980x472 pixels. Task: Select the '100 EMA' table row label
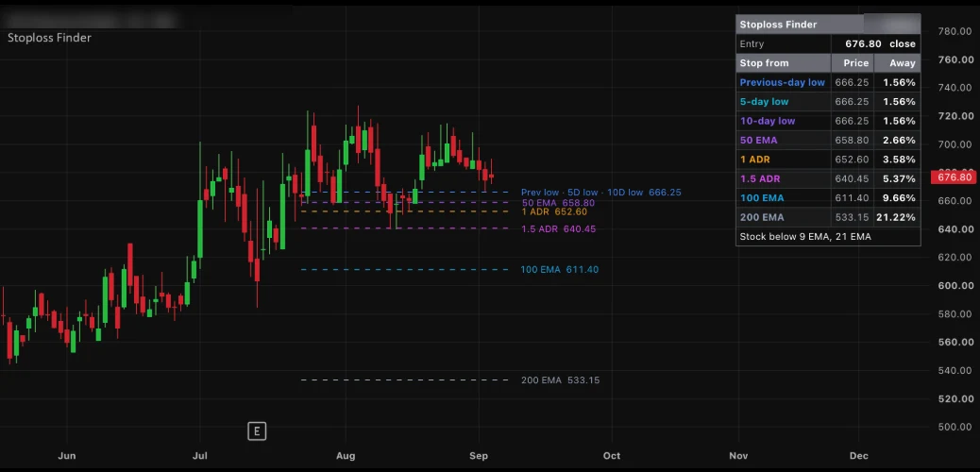pyautogui.click(x=761, y=198)
